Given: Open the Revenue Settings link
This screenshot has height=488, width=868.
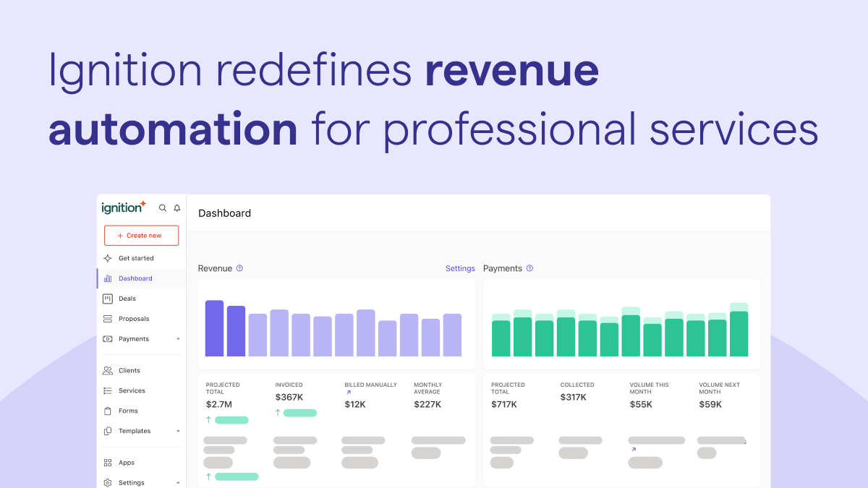Looking at the screenshot, I should (x=460, y=268).
